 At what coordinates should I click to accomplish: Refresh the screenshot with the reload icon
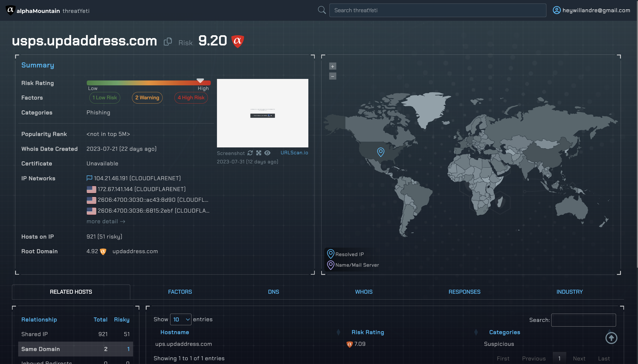(x=250, y=153)
